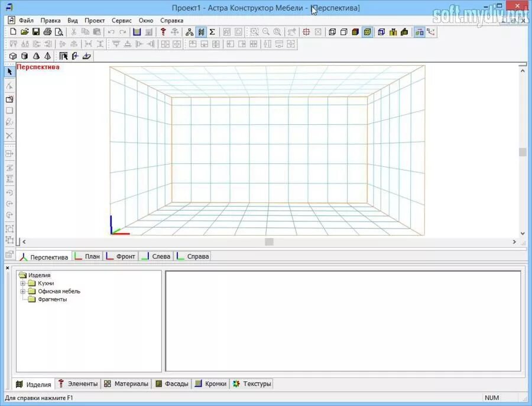Viewport: 532px width, 406px height.
Task: Select hidden-line white cube display mode
Action: click(344, 32)
